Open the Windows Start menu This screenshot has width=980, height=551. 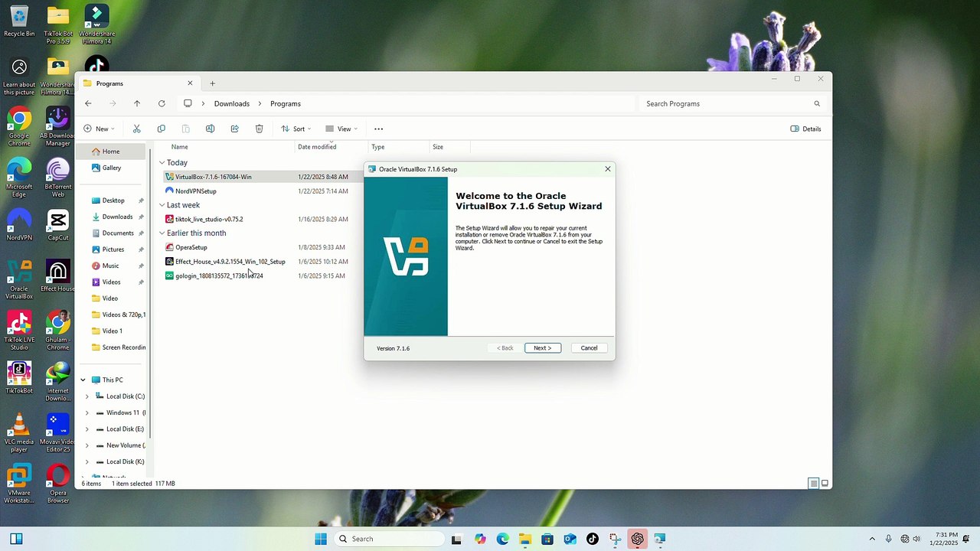point(321,539)
